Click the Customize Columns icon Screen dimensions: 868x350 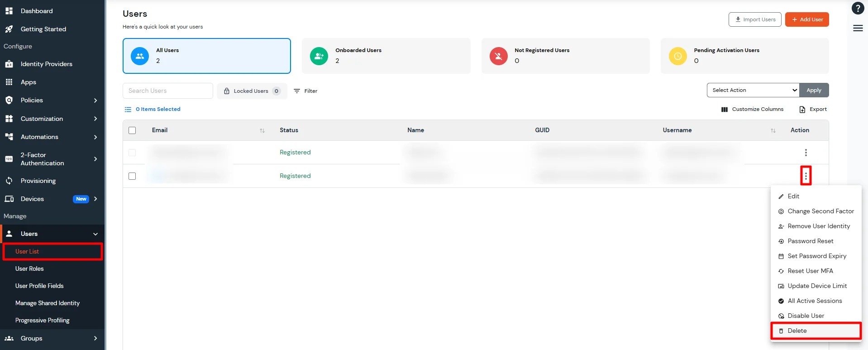[x=725, y=110]
